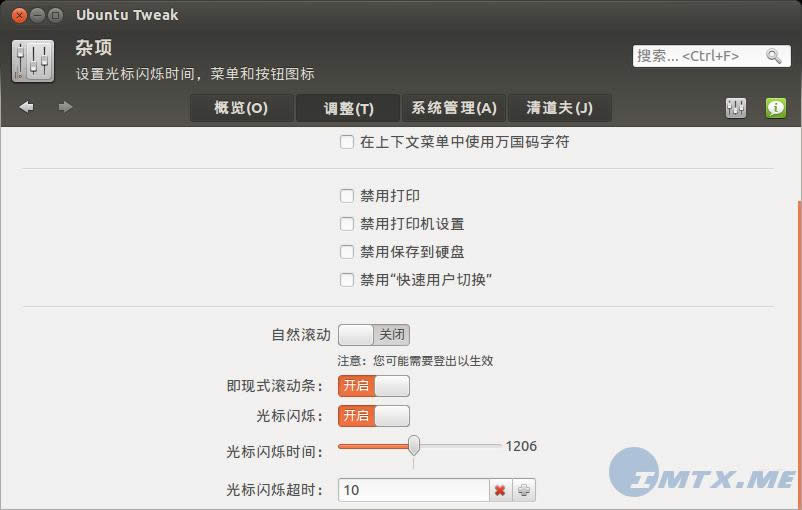802x510 pixels.
Task: Open the 系统管理(A) tab
Action: [454, 108]
